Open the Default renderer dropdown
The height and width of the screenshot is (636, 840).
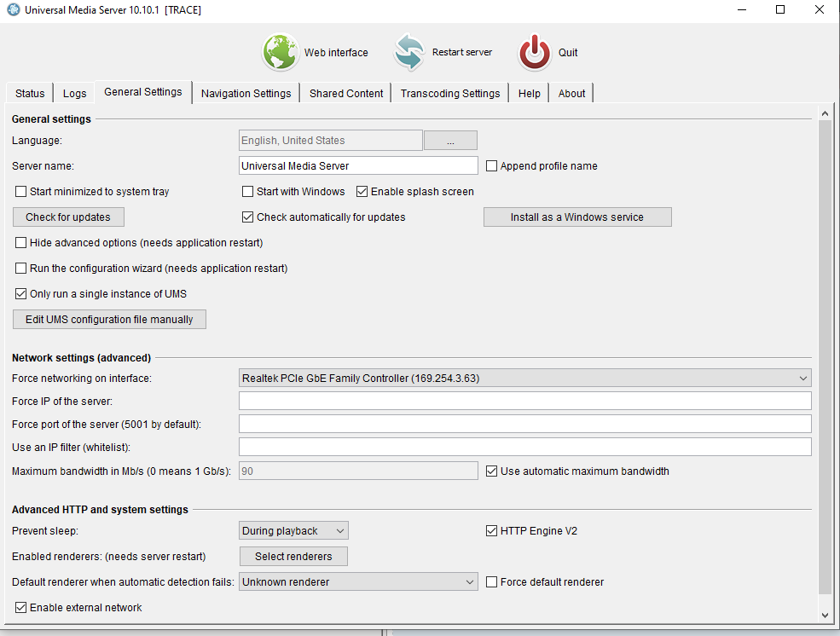358,582
